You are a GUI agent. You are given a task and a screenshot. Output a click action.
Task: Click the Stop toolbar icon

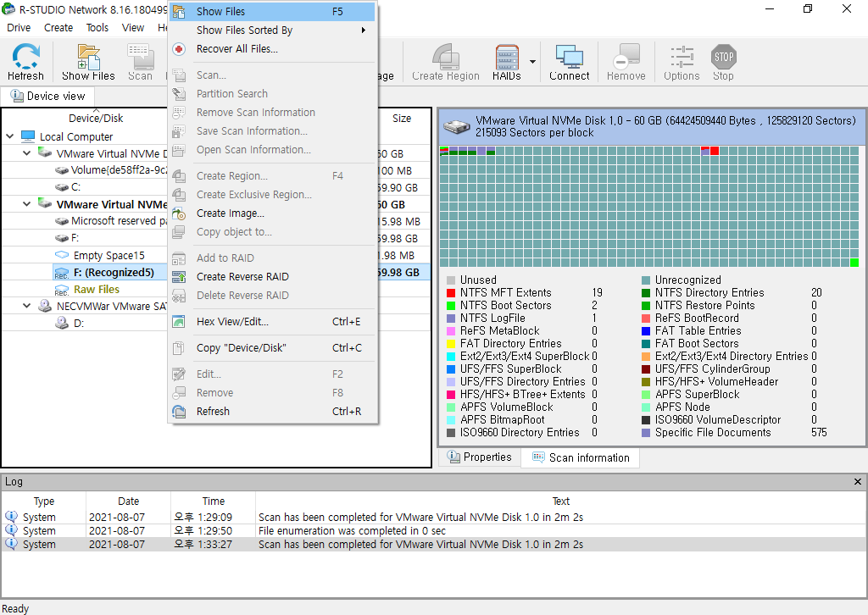tap(724, 62)
